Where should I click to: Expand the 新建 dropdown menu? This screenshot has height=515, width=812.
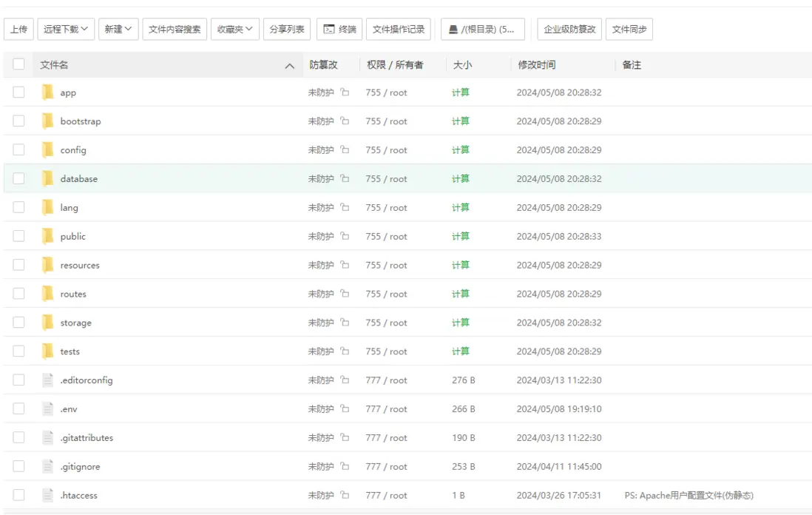coord(118,30)
